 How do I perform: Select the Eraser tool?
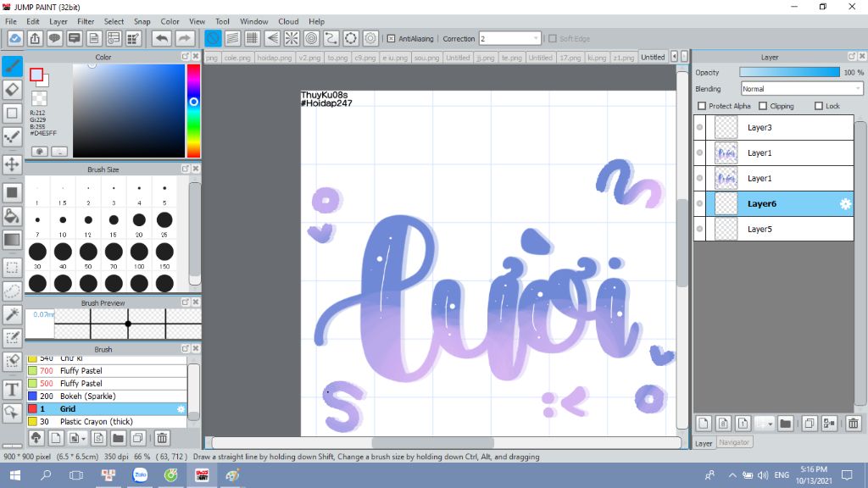coord(12,89)
